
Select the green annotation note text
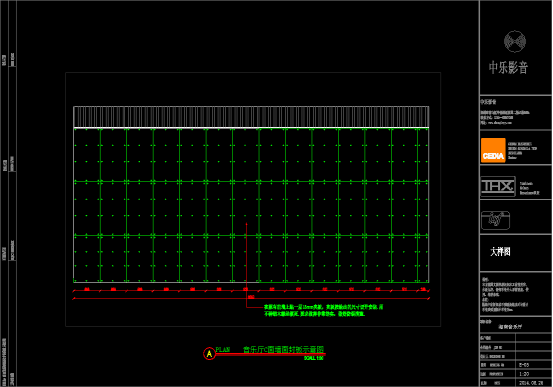(323, 310)
